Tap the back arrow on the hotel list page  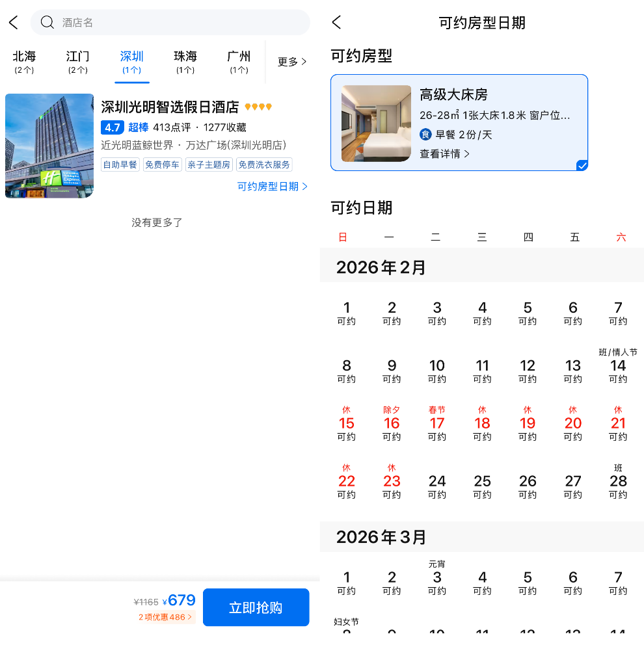click(x=13, y=21)
